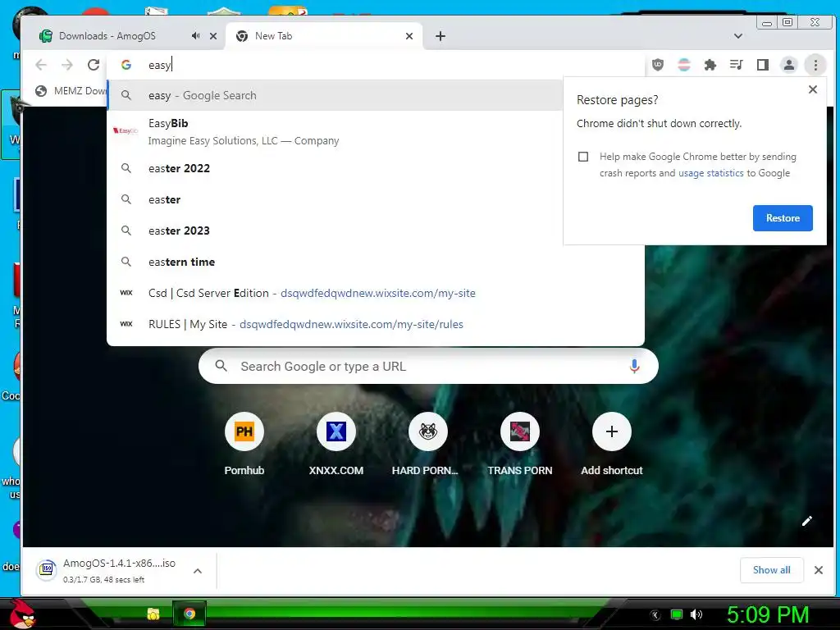
Task: Open the TRANS PORN shortcut tile
Action: pyautogui.click(x=519, y=444)
